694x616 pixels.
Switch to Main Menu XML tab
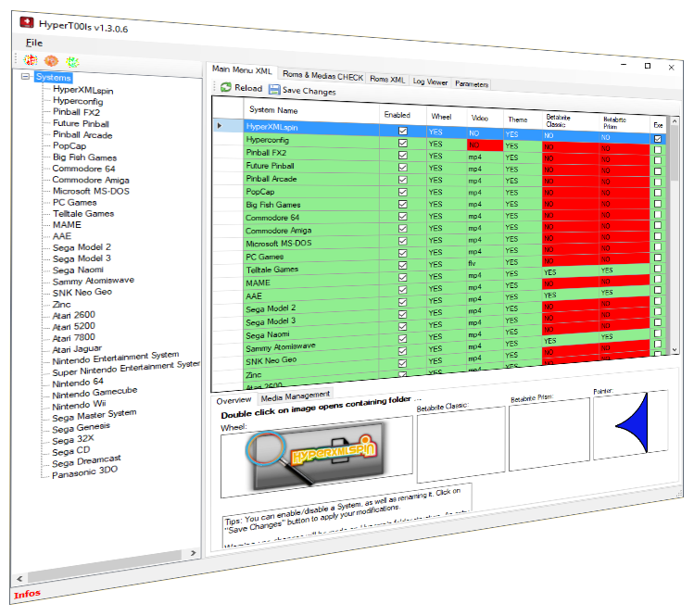(x=242, y=69)
